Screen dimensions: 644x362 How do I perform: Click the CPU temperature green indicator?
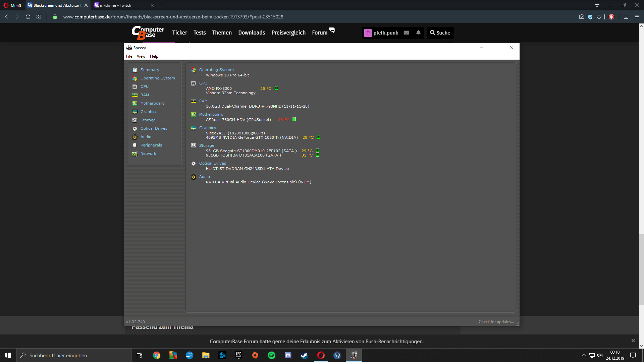(276, 88)
